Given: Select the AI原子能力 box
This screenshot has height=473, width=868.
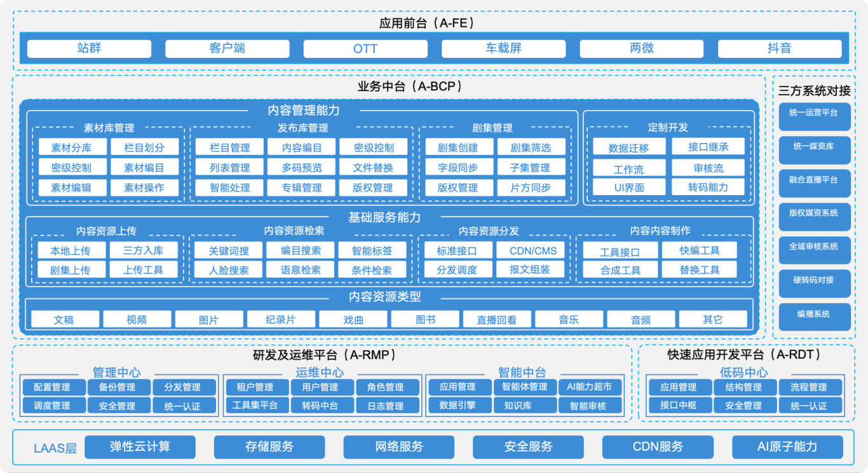Looking at the screenshot, I should 787,447.
